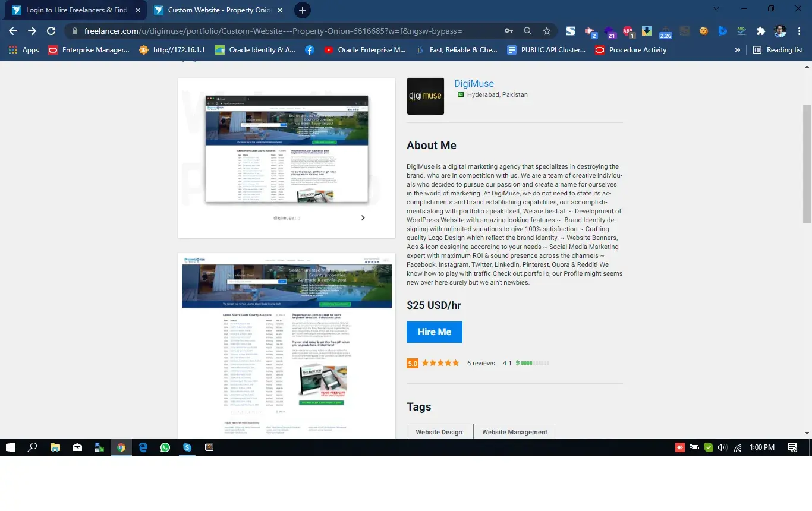Open the large Property Onion screenshot
Image resolution: width=812 pixels, height=511 pixels.
pyautogui.click(x=287, y=345)
